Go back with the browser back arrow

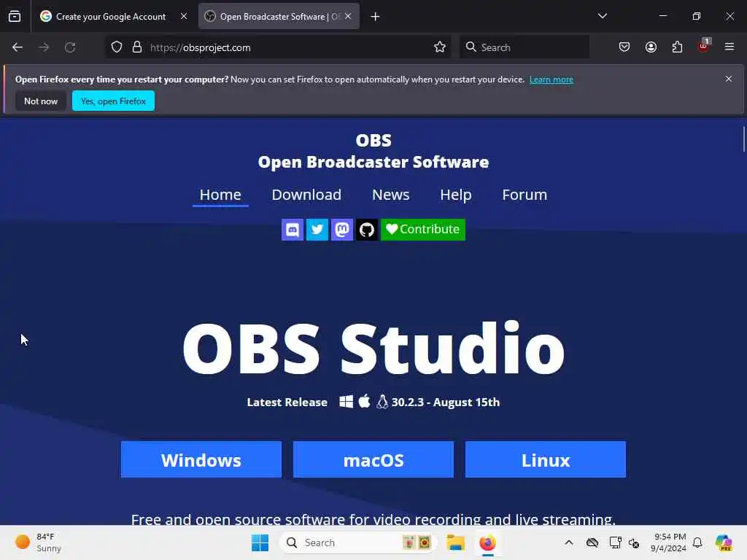pyautogui.click(x=18, y=47)
